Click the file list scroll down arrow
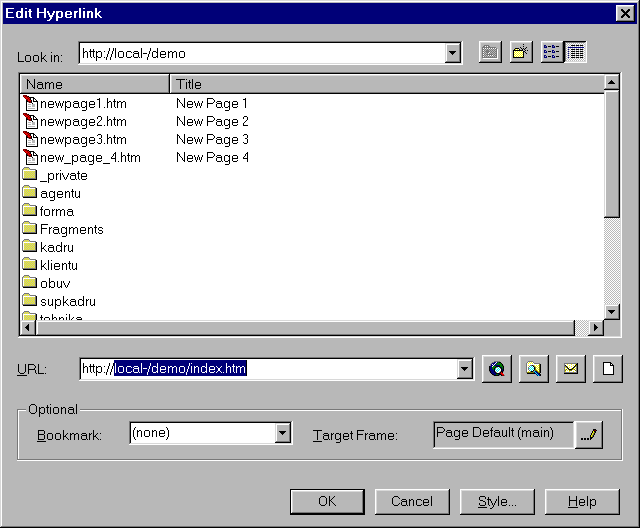Viewport: 640px width, 528px height. point(611,313)
